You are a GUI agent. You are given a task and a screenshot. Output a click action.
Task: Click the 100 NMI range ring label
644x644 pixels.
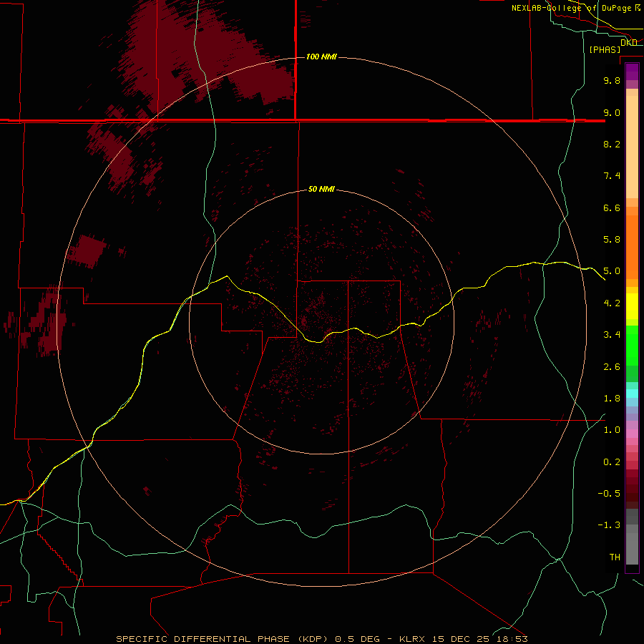pos(321,57)
